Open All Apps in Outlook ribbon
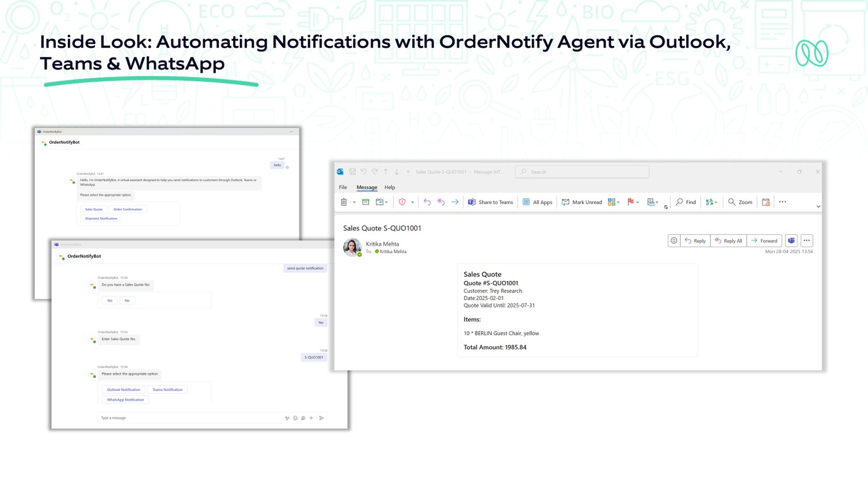868x488 pixels. coord(537,202)
